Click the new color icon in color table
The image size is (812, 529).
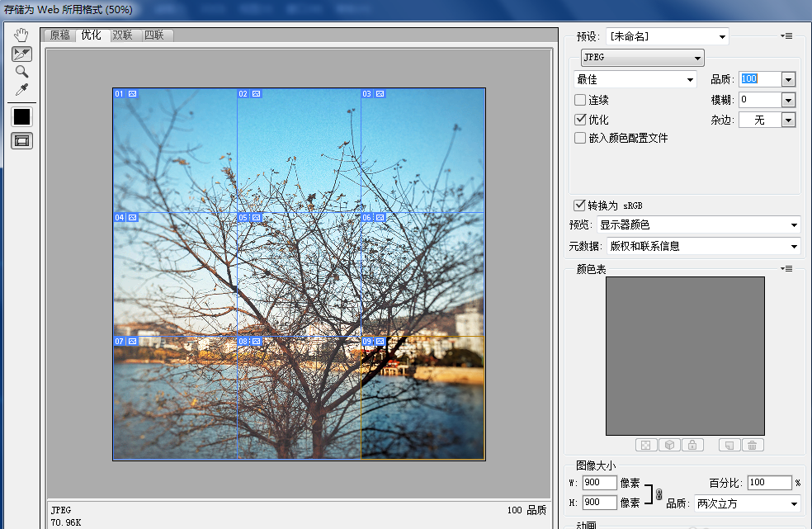[x=729, y=445]
